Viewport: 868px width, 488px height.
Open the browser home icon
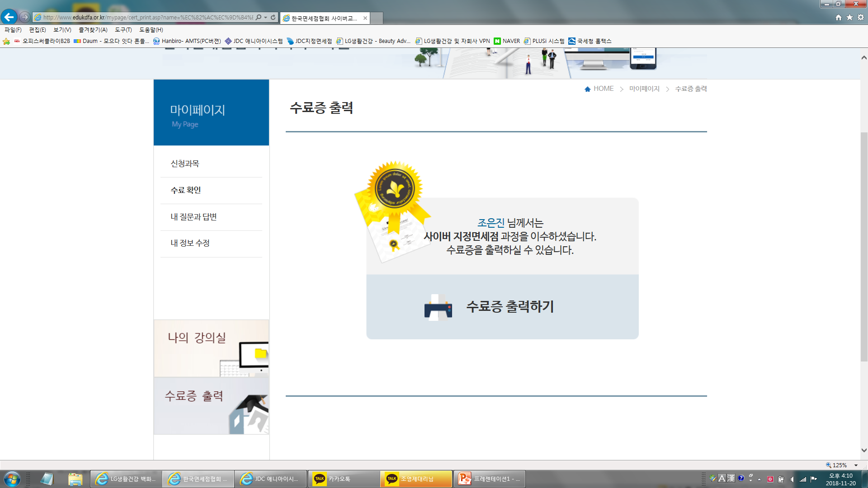839,18
